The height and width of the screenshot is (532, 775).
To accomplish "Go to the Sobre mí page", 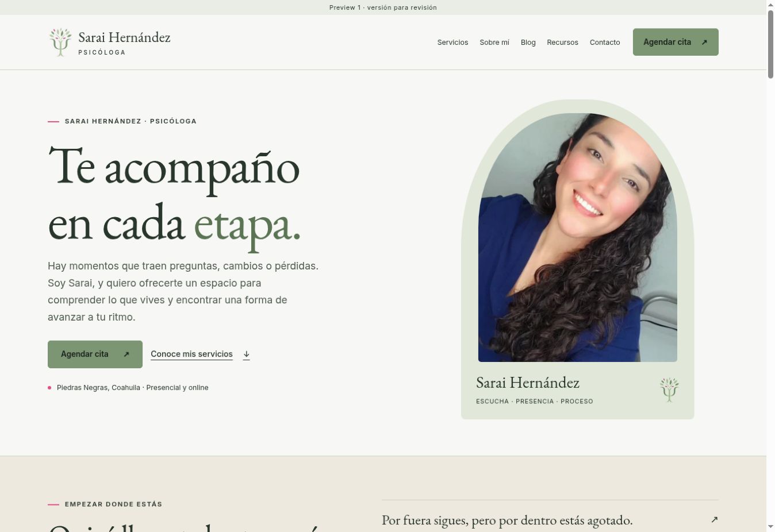I will click(x=494, y=43).
